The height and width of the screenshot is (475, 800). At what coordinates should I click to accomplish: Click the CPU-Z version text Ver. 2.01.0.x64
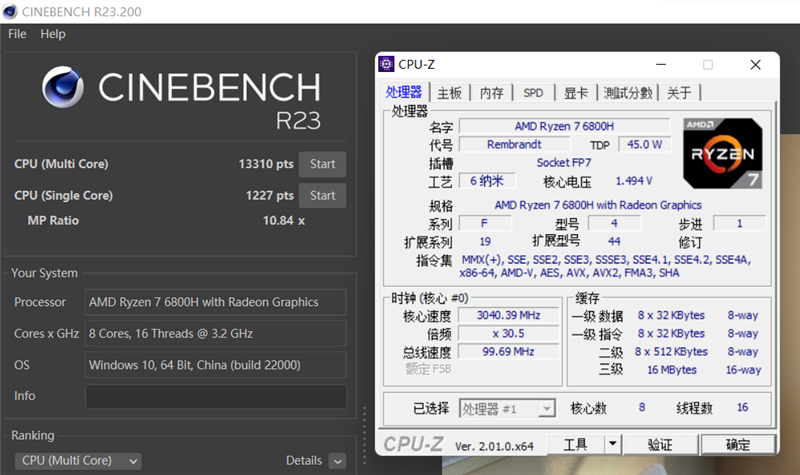pos(494,446)
